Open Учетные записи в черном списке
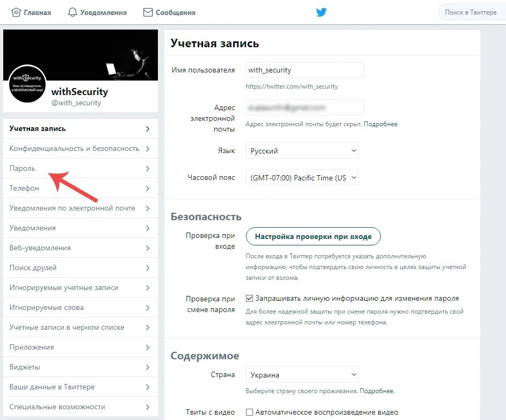The height and width of the screenshot is (420, 506). click(81, 328)
